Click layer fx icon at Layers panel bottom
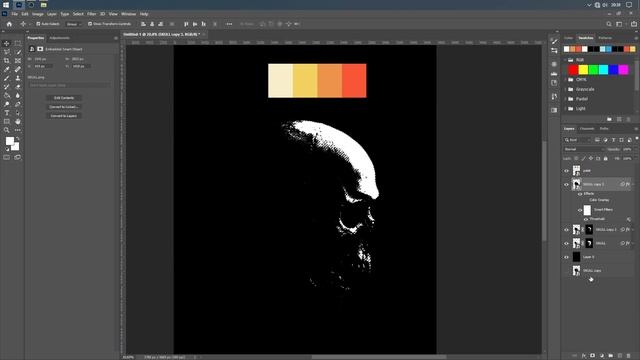640x360 pixels. (584, 356)
